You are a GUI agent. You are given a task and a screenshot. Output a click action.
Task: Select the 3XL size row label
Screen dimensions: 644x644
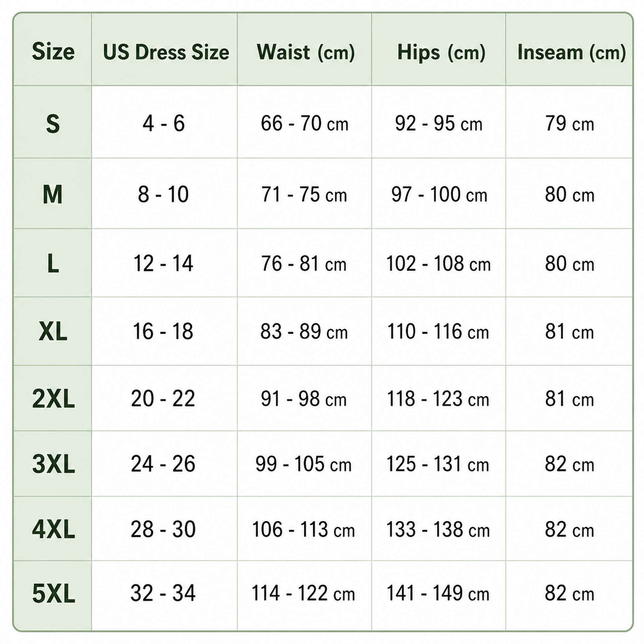pos(53,464)
